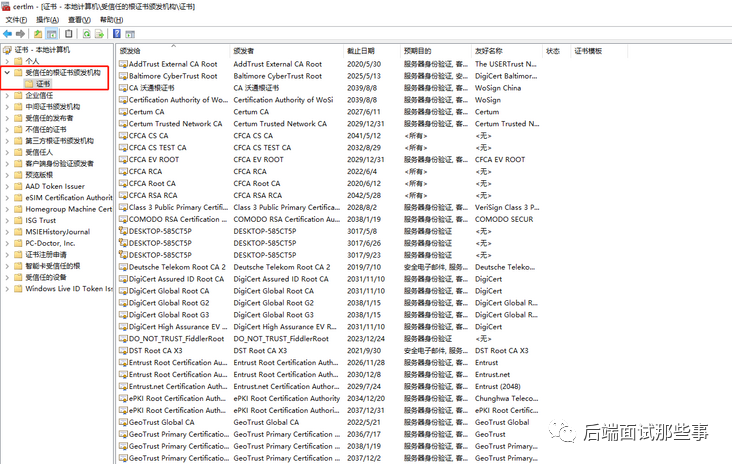Click certificate icon of AddTrust External CA Root
This screenshot has height=464, width=732.
[123, 64]
